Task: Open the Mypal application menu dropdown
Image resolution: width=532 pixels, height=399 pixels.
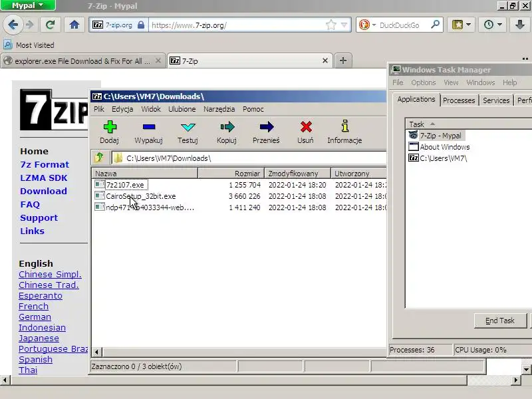Action: [28, 5]
